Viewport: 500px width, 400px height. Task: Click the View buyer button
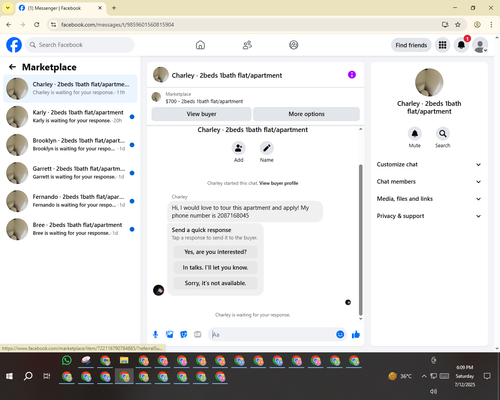201,114
